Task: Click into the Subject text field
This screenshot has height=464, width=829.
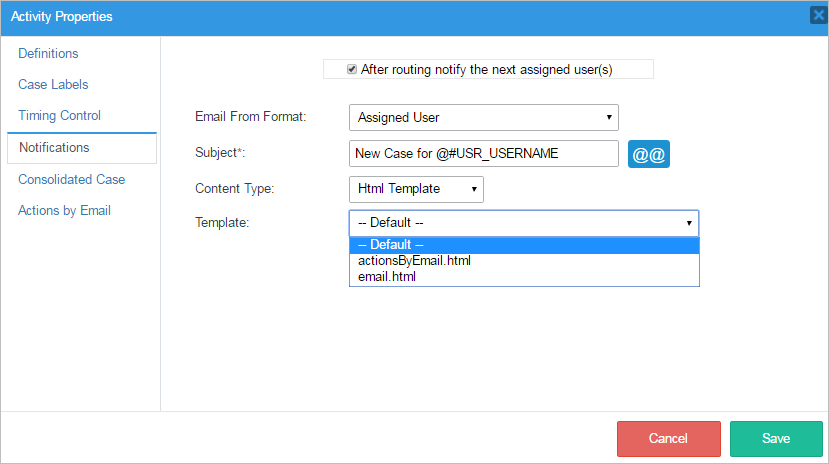Action: tap(484, 154)
